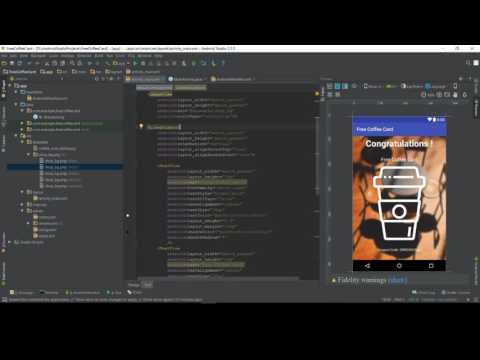Collapse the manifests folder
The width and height of the screenshot is (480, 360).
(16, 92)
